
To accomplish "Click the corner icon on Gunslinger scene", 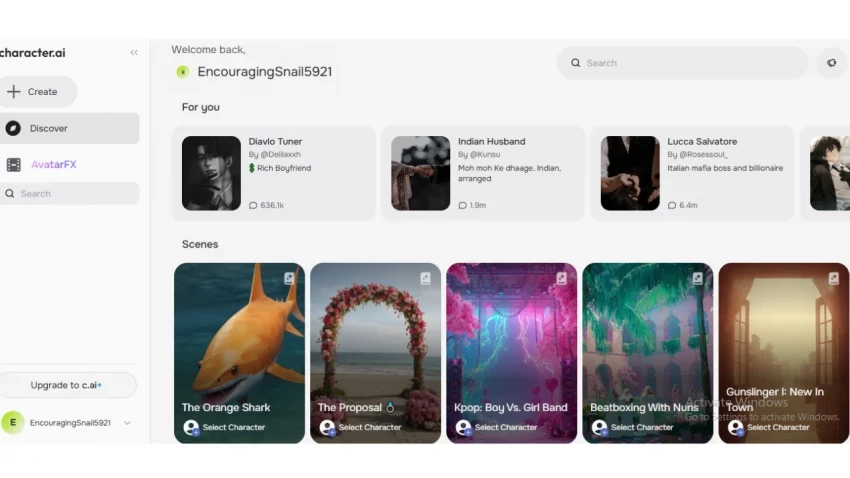I will 834,279.
